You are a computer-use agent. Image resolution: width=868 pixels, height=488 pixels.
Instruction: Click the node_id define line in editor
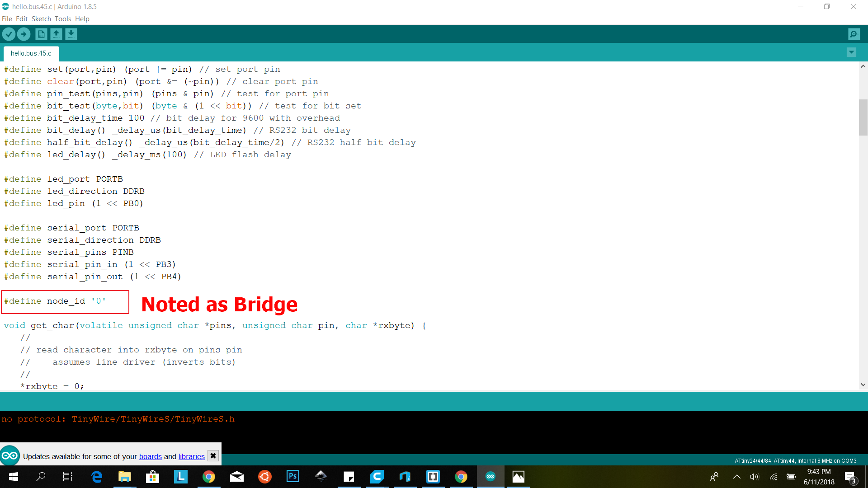coord(55,301)
